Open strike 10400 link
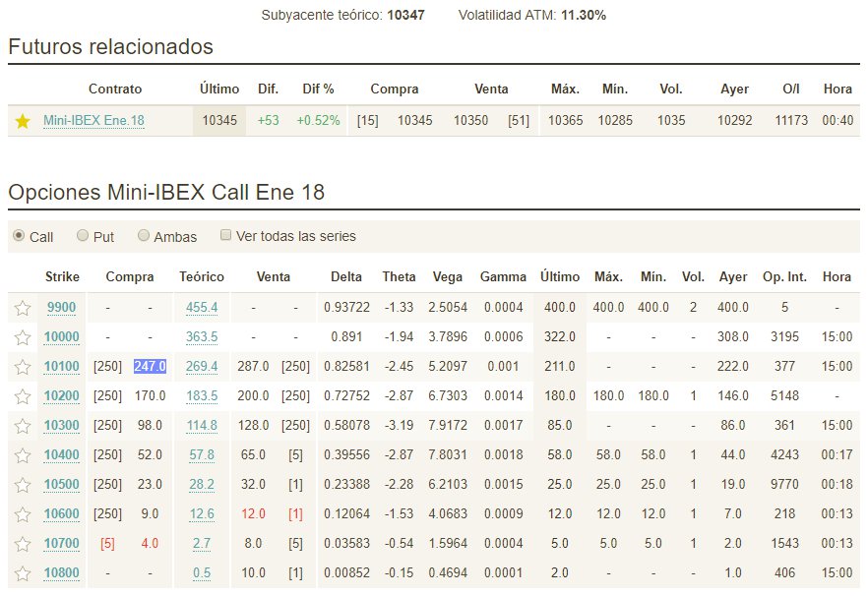 pos(61,455)
